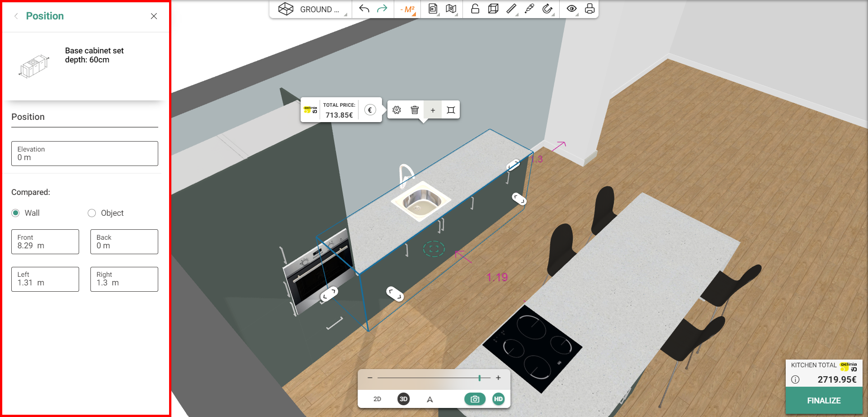Click the printer icon
The image size is (868, 417).
point(590,9)
